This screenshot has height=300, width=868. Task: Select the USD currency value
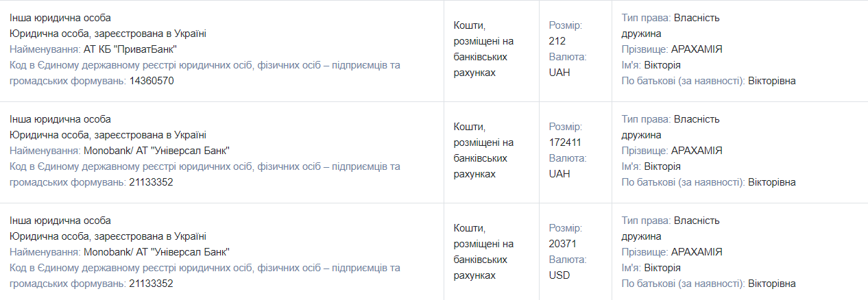tap(559, 275)
